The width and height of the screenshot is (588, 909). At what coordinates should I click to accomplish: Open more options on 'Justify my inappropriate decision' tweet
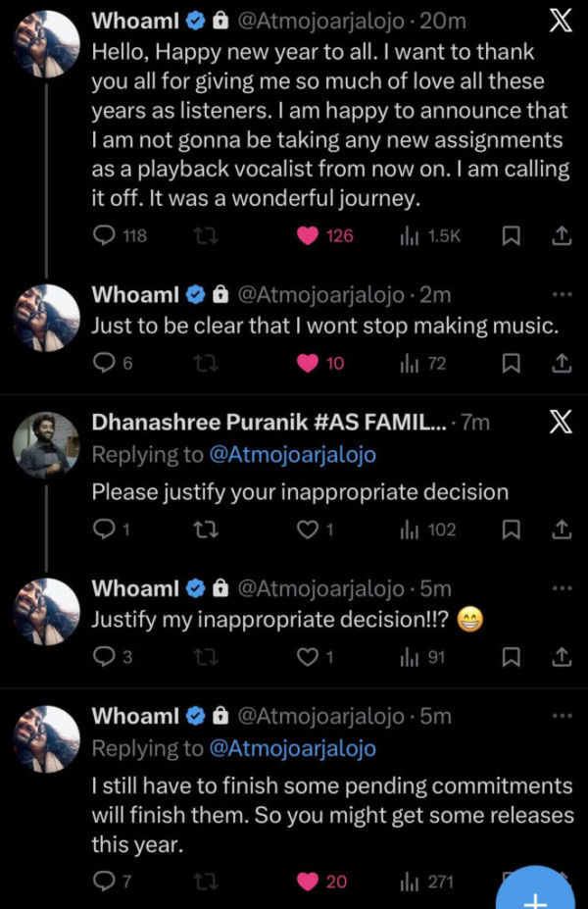[562, 588]
